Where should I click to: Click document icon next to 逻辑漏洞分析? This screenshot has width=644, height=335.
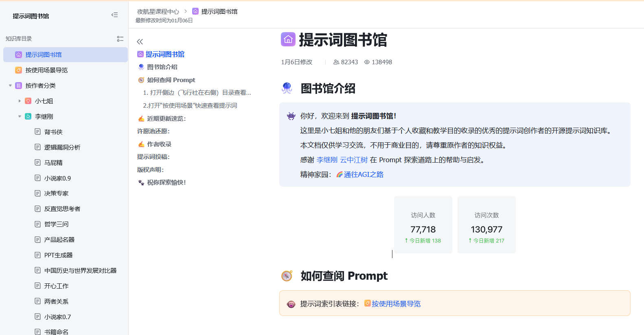tap(38, 147)
